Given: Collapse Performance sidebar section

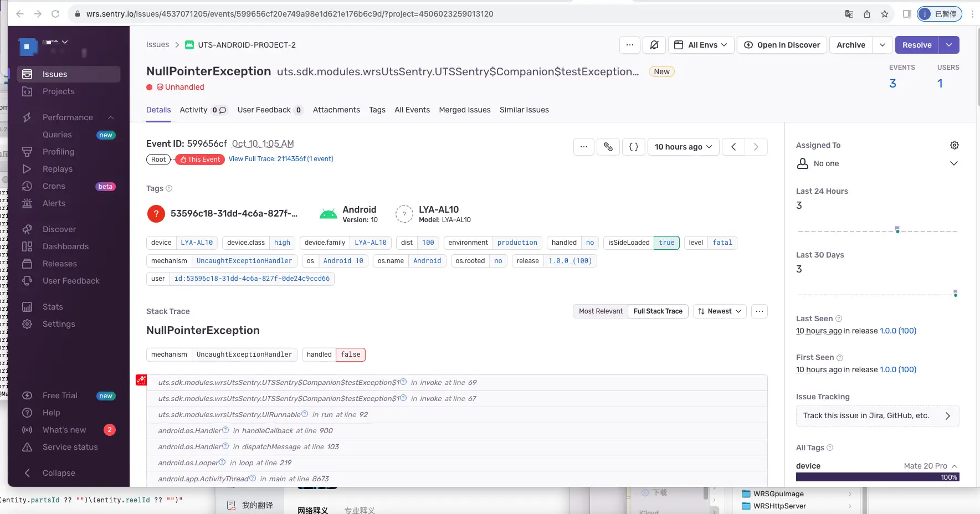Looking at the screenshot, I should 111,117.
